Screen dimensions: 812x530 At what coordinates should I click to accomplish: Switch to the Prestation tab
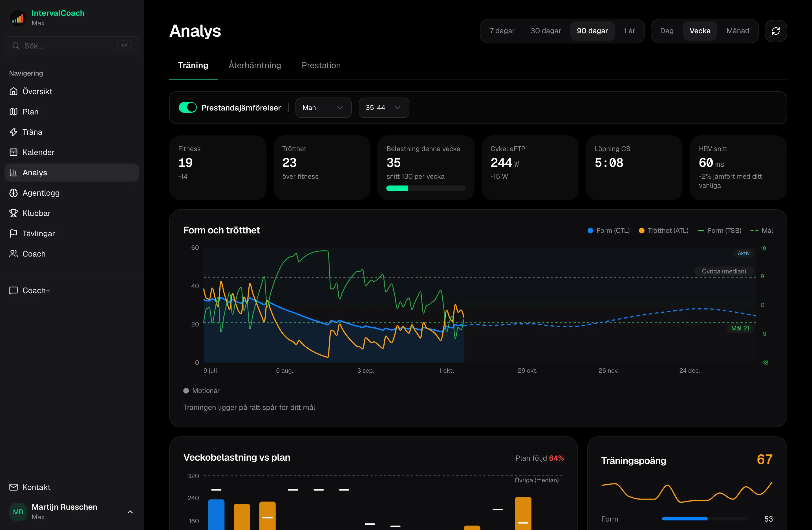pyautogui.click(x=321, y=65)
